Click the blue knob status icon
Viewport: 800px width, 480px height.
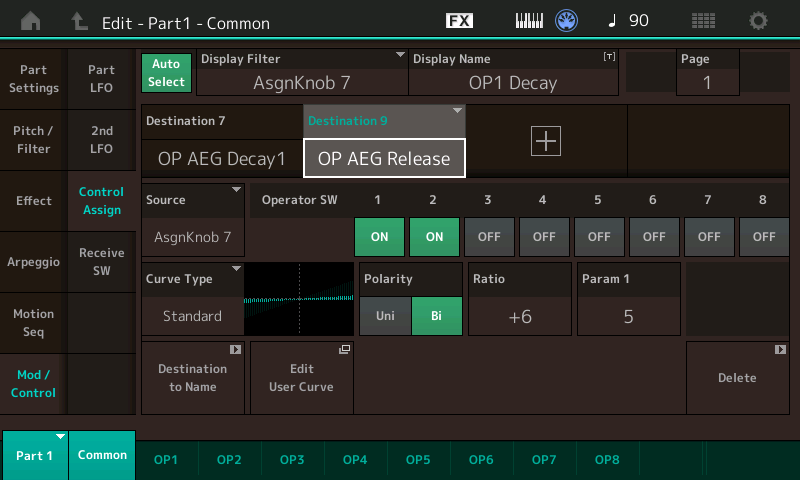click(567, 20)
